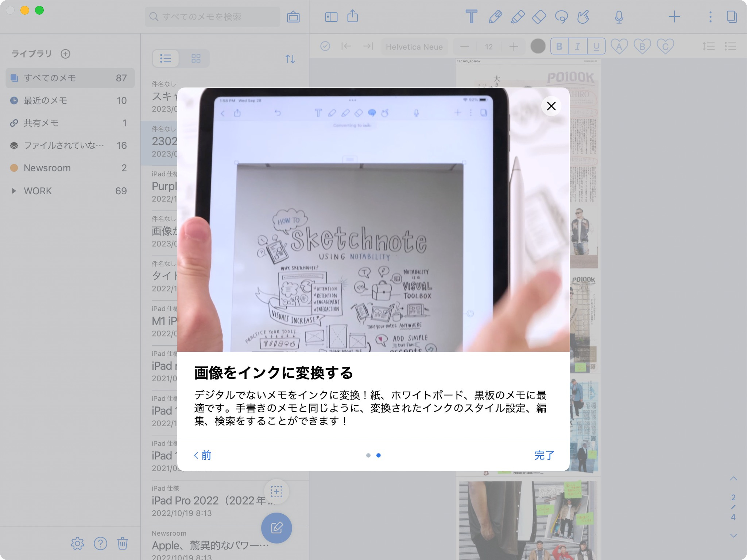
Task: Open 共有メモ in sidebar
Action: (70, 123)
